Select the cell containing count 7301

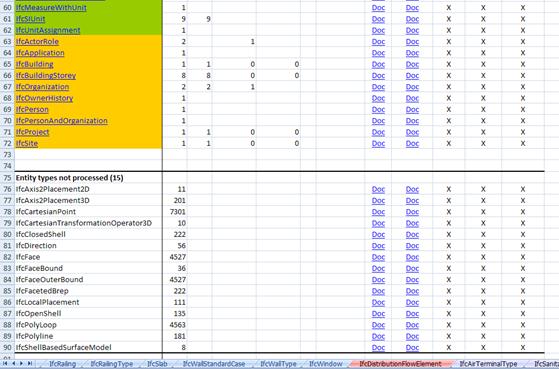point(175,212)
